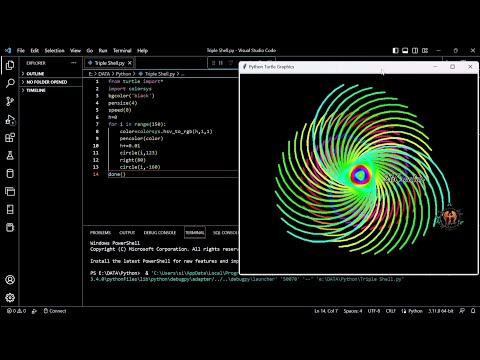Viewport: 480px width, 360px height.
Task: Click Triple Shell.py in breadcrumb
Action: pos(159,74)
